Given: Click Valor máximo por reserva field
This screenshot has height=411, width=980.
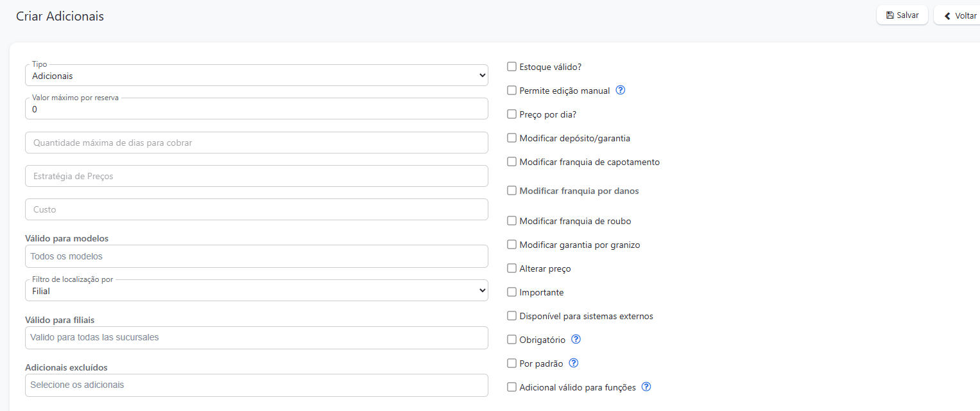Looking at the screenshot, I should (257, 109).
